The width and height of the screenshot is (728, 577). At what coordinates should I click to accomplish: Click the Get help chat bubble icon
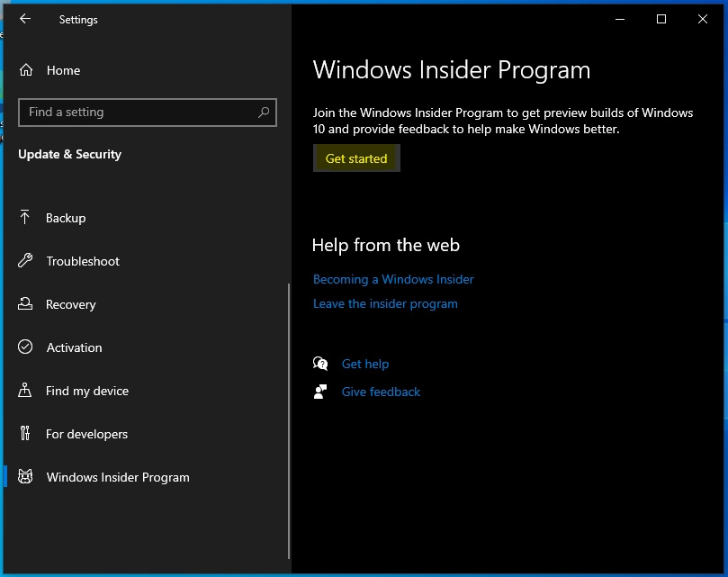pos(320,364)
